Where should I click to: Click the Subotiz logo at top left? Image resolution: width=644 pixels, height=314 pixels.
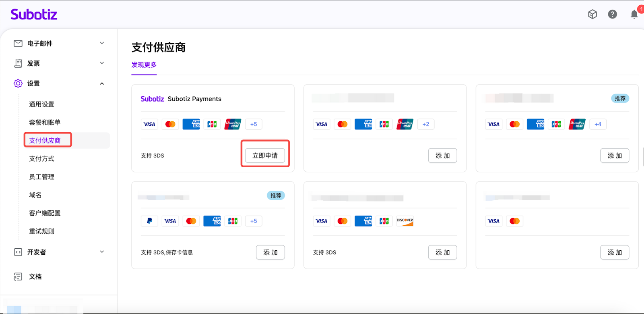click(34, 15)
